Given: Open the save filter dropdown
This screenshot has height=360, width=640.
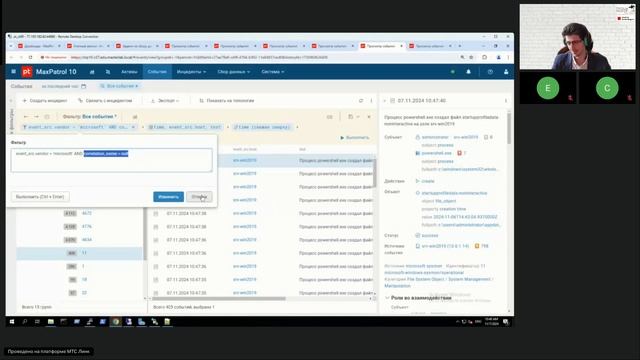Looking at the screenshot, I should click(x=353, y=117).
